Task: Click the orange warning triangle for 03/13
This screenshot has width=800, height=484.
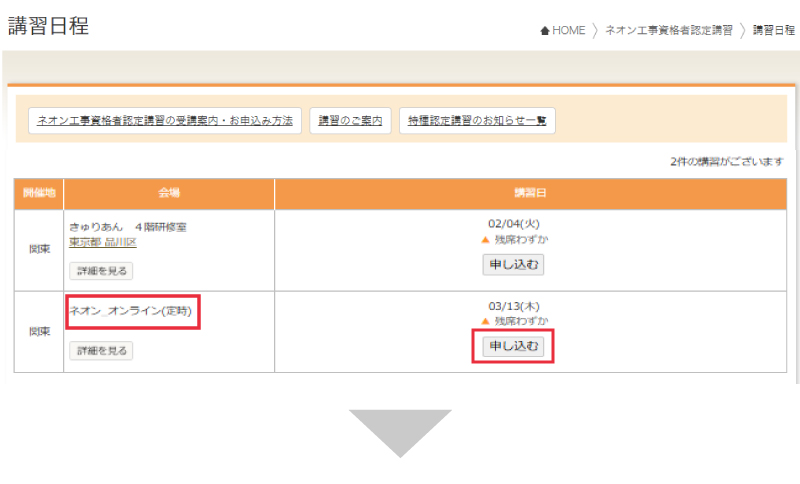Action: tap(486, 321)
